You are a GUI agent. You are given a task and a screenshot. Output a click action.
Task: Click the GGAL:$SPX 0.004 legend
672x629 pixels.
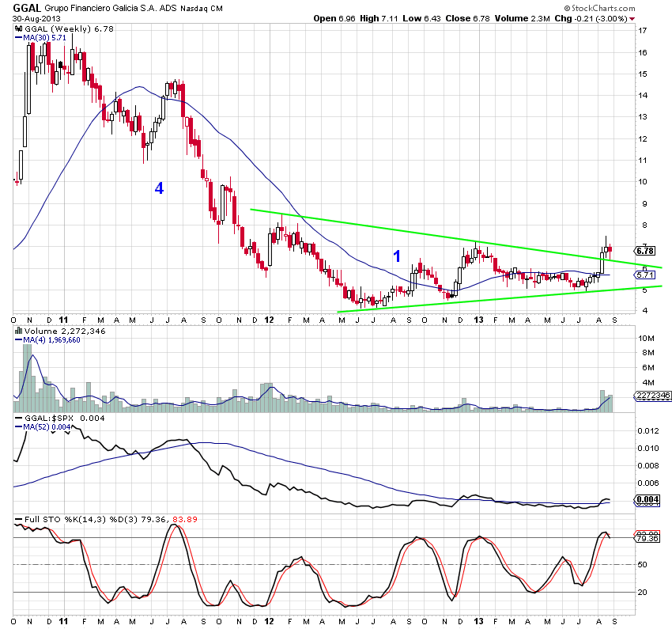60,418
